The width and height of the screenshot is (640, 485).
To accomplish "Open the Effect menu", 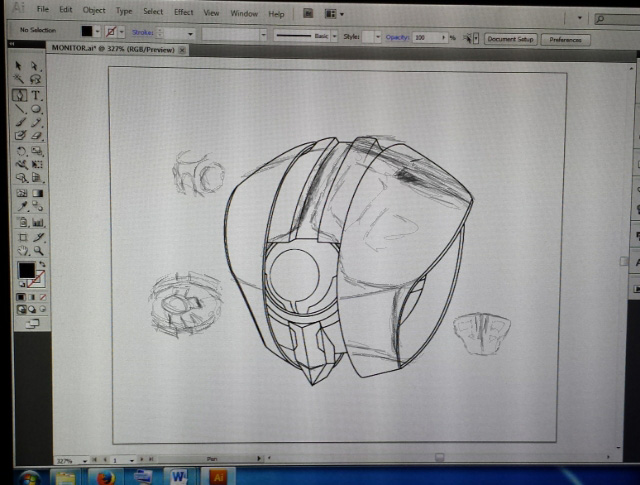I will coord(184,12).
